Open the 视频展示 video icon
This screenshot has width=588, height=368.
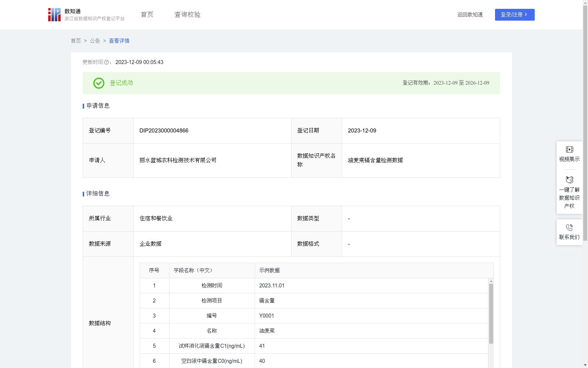pyautogui.click(x=569, y=149)
